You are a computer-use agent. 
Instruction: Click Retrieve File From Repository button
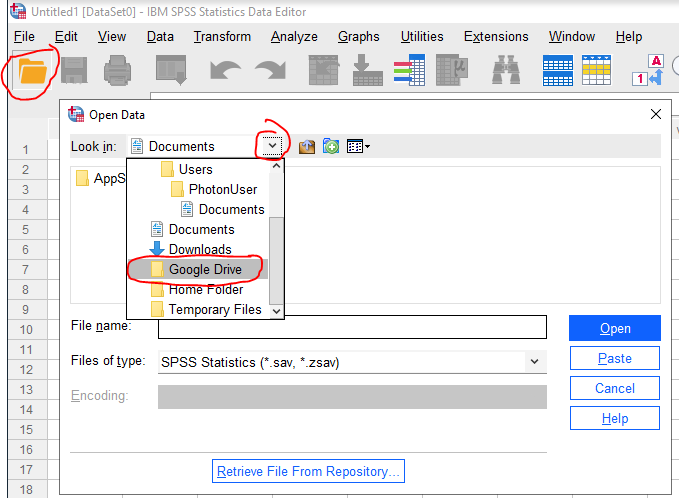[308, 471]
